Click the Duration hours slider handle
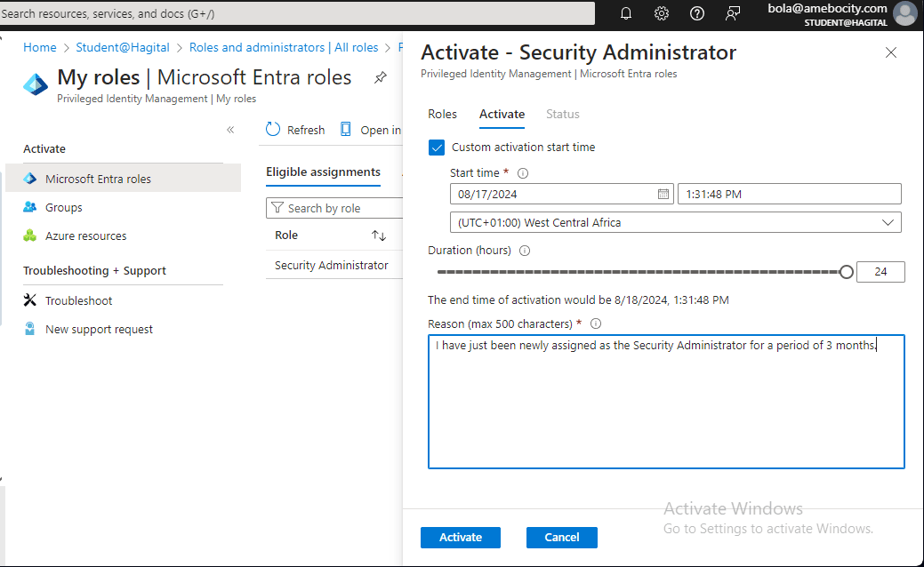 click(x=846, y=272)
